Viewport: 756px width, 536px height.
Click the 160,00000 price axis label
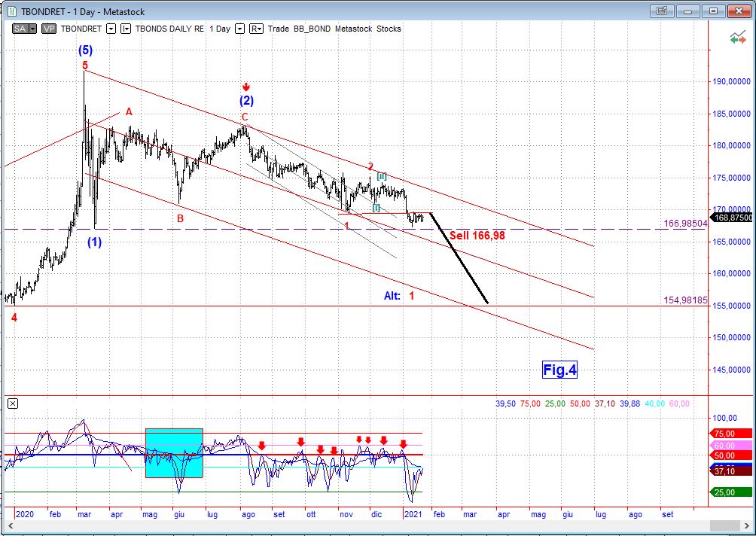tap(731, 273)
